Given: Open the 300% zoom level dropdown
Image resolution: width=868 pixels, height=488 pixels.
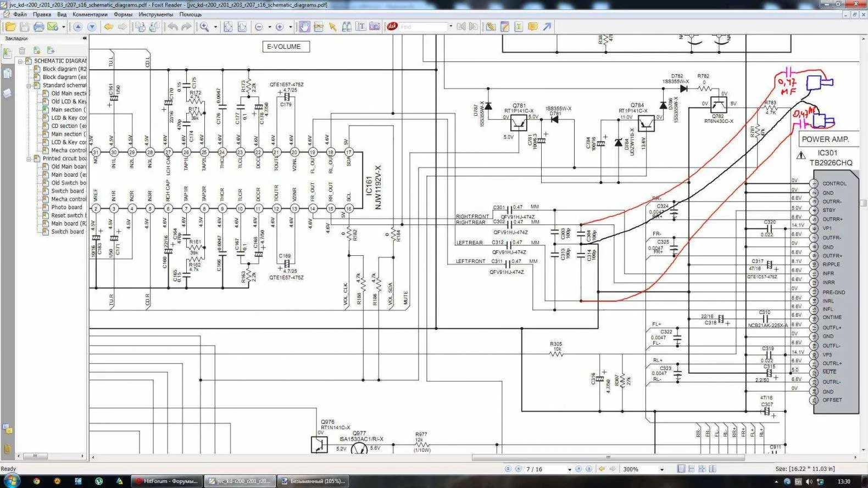Looking at the screenshot, I should pos(661,469).
